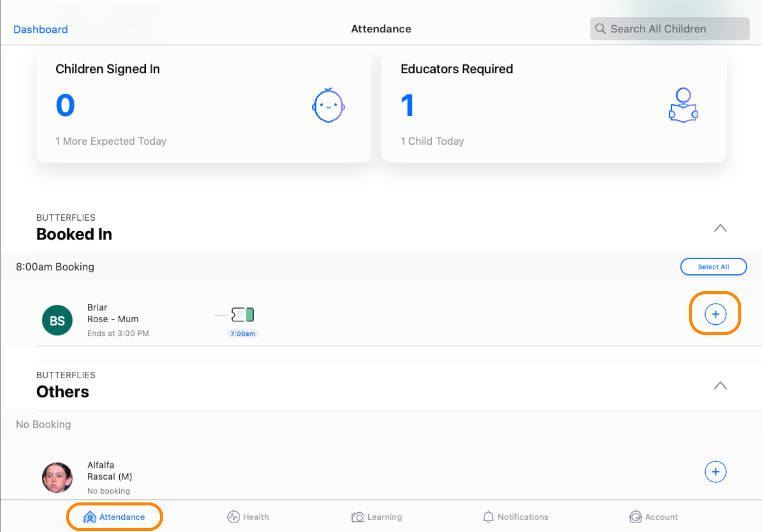This screenshot has width=762, height=532.
Task: Open Briar Rose's 7:00am booking ticket icon
Action: [x=242, y=314]
